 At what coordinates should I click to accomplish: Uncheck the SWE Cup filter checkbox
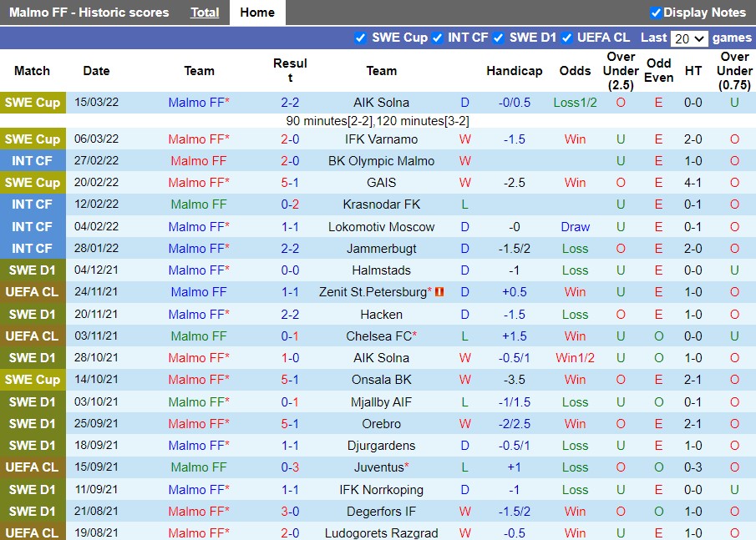pos(361,38)
